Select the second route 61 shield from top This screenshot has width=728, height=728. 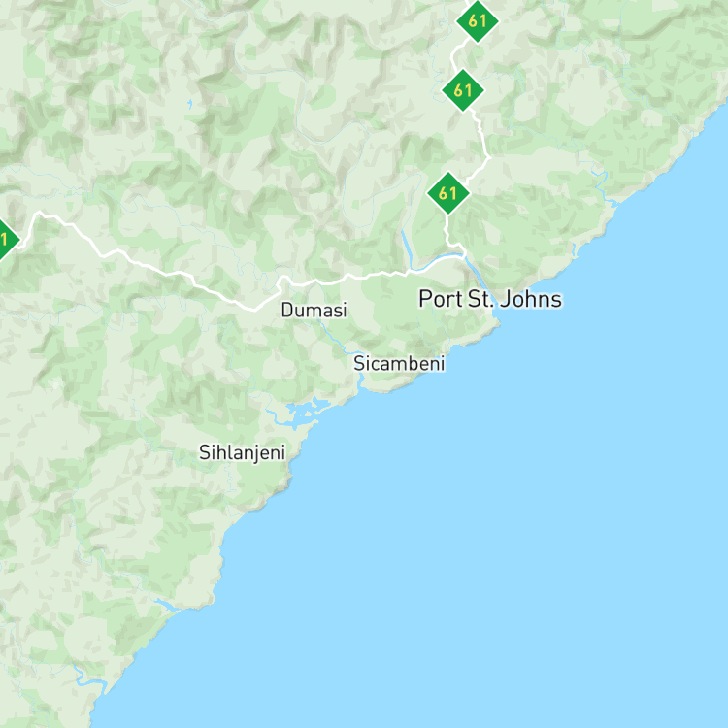(x=463, y=90)
